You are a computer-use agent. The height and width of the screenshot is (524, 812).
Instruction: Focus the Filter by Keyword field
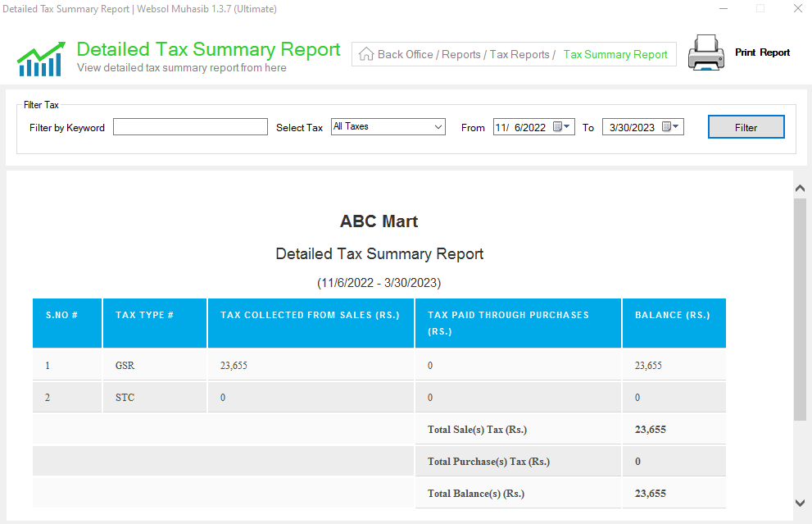click(x=190, y=127)
